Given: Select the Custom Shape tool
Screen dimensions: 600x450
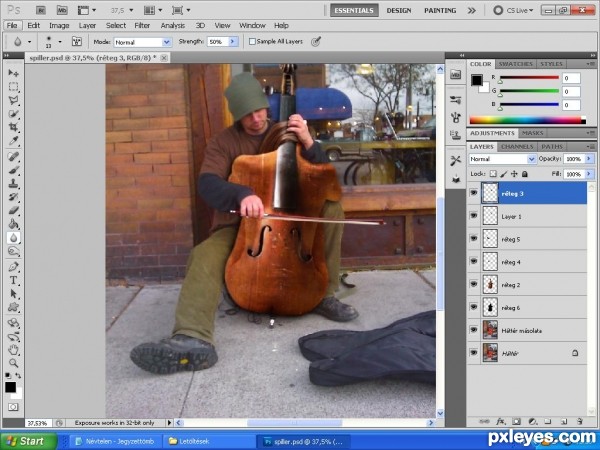Looking at the screenshot, I should [13, 307].
